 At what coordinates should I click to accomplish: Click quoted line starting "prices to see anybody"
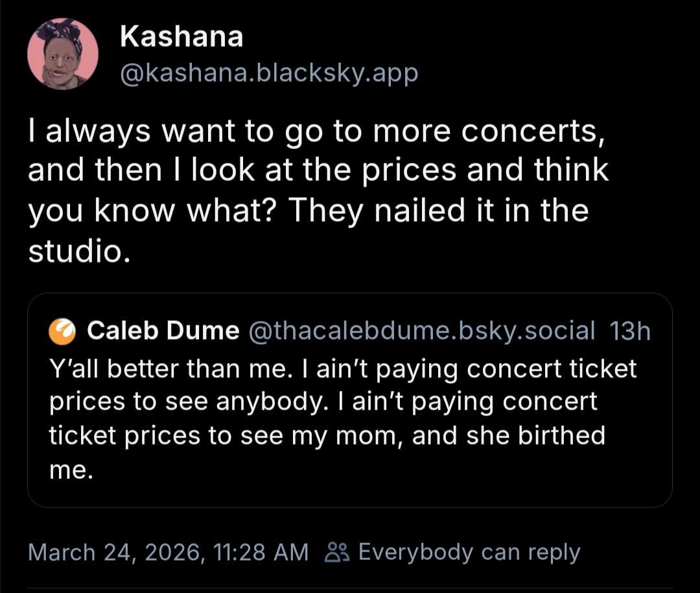point(323,402)
